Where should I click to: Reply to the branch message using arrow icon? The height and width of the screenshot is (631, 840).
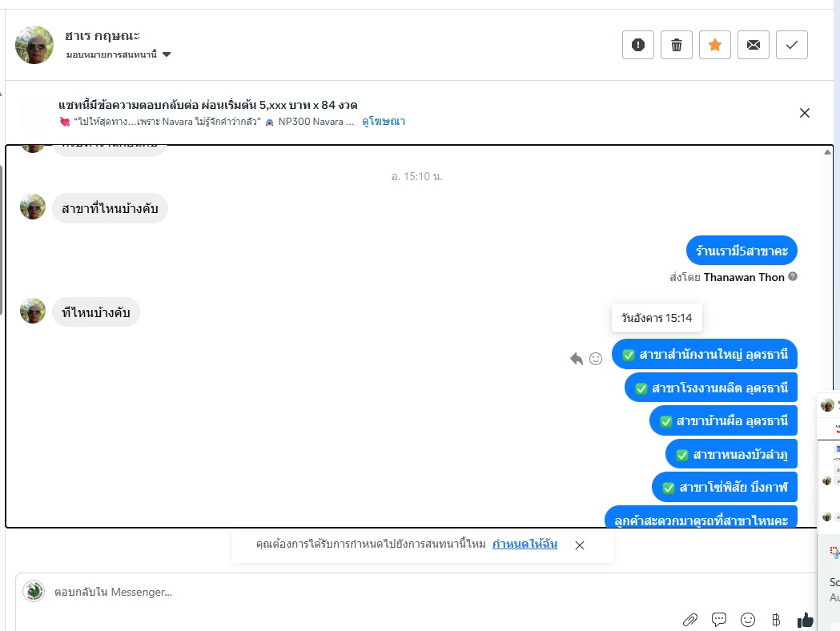(x=577, y=359)
